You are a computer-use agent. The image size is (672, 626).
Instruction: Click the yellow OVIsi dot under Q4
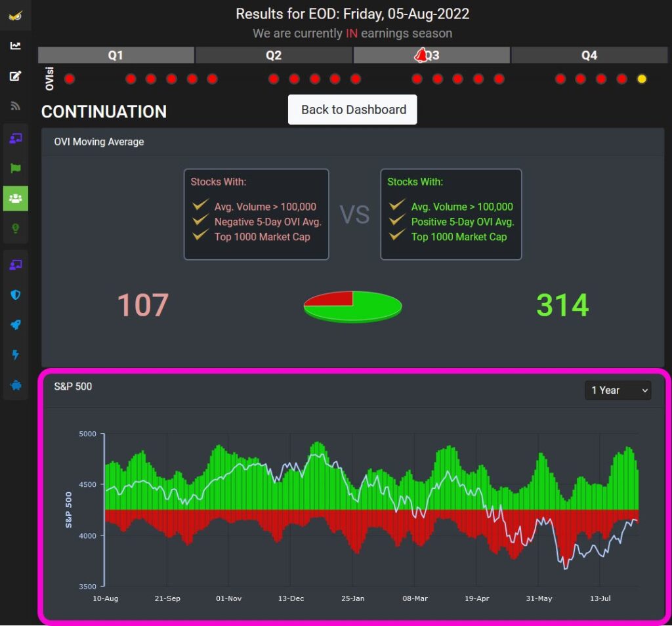point(642,79)
